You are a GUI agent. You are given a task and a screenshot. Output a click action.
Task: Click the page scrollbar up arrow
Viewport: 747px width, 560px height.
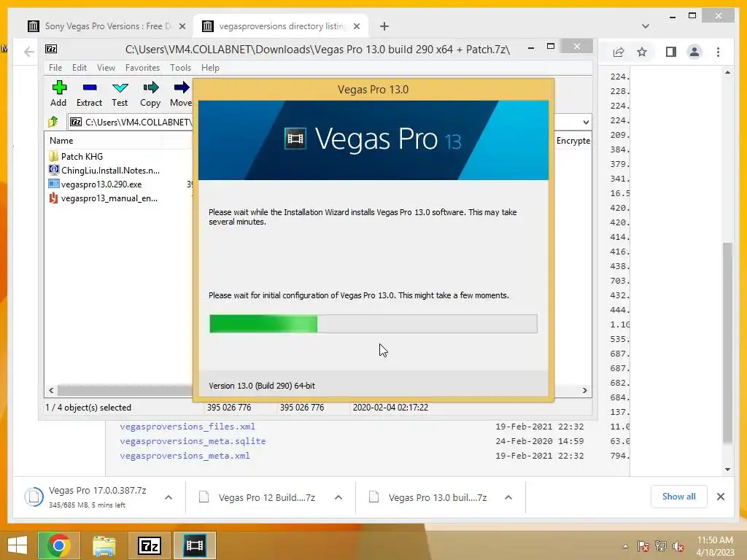727,73
